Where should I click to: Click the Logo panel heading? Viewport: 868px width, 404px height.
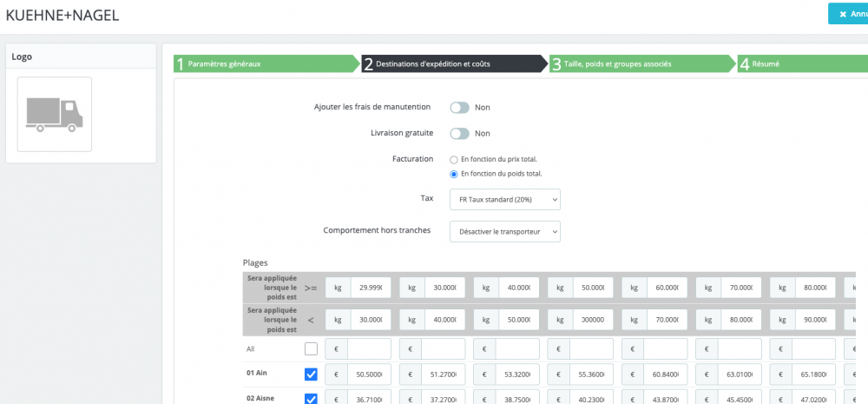coord(22,56)
